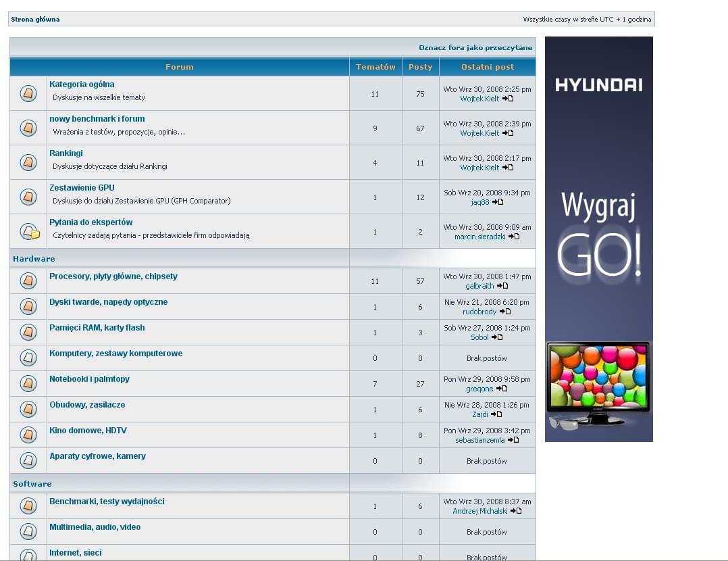Click the Hyundai Wygraj GO! banner ad

599,239
